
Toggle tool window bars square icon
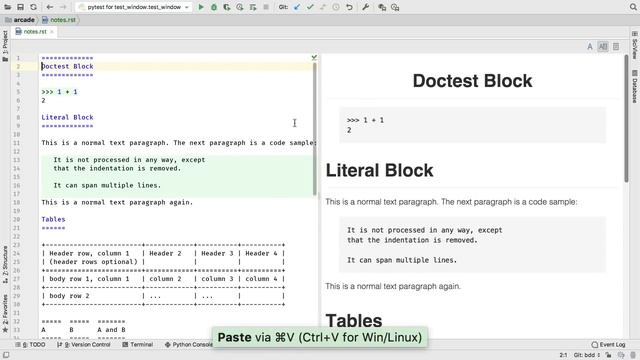6,355
